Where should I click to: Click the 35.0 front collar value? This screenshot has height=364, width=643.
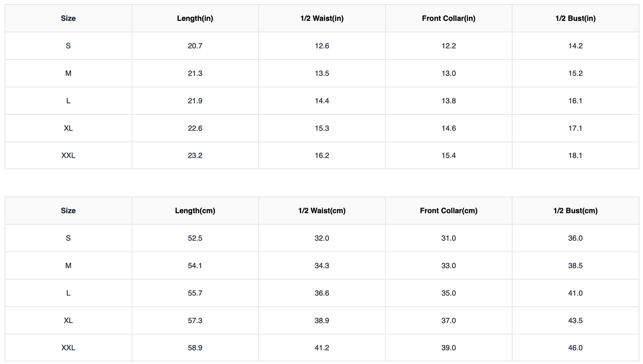click(x=449, y=293)
